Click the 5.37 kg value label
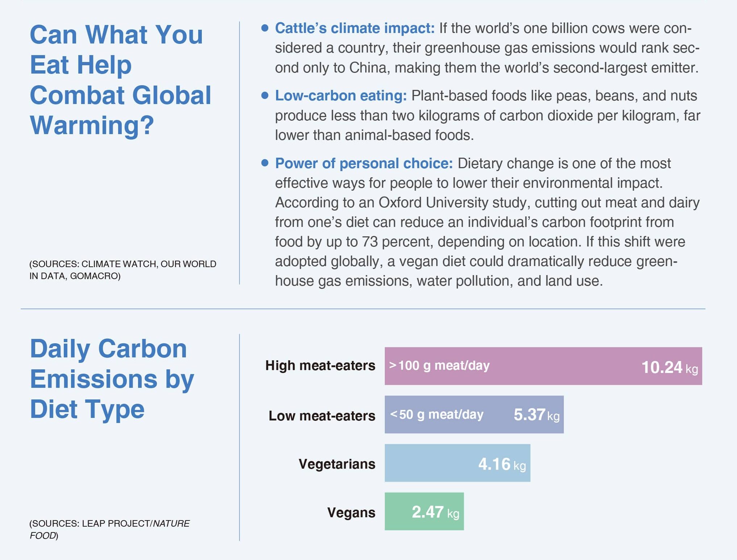 click(x=536, y=415)
